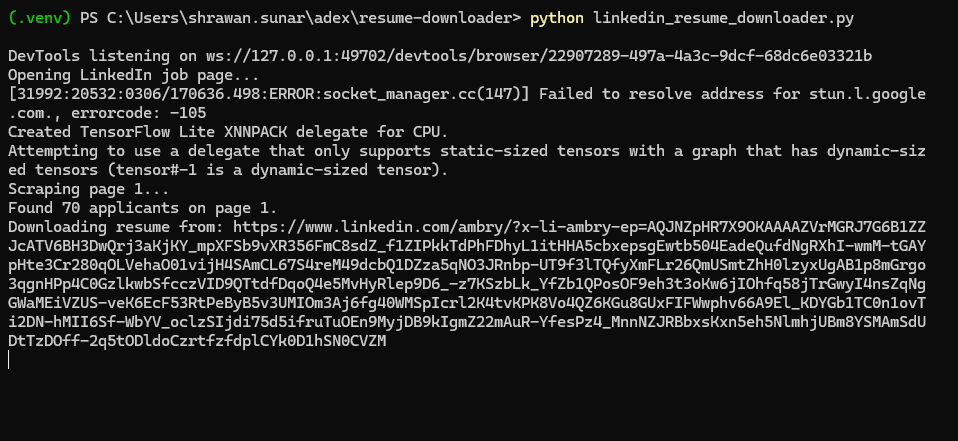
Task: Click the 'Found 70 applicants on page 1.' line
Action: pos(142,208)
